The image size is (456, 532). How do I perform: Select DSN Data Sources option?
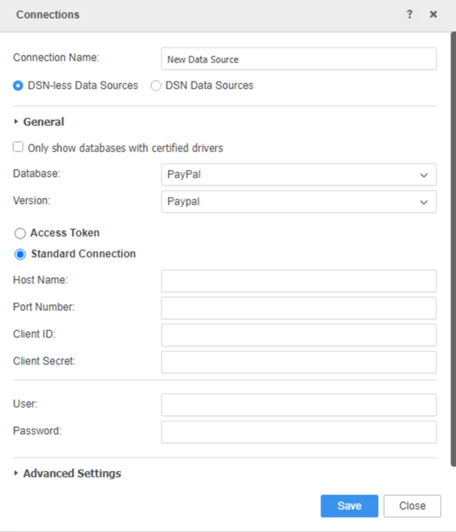coord(156,86)
